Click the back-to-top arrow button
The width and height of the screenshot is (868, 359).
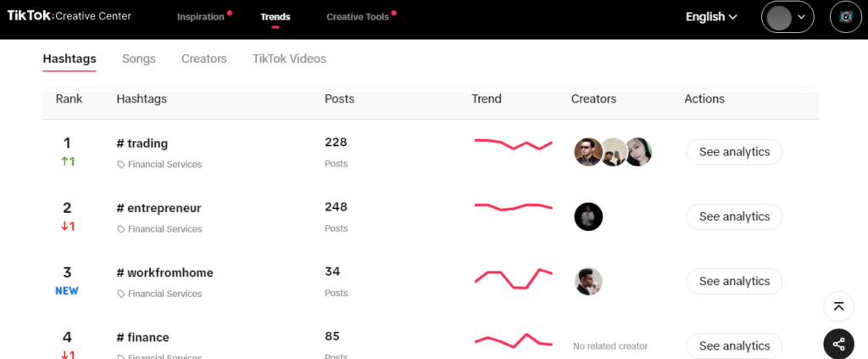pyautogui.click(x=838, y=306)
